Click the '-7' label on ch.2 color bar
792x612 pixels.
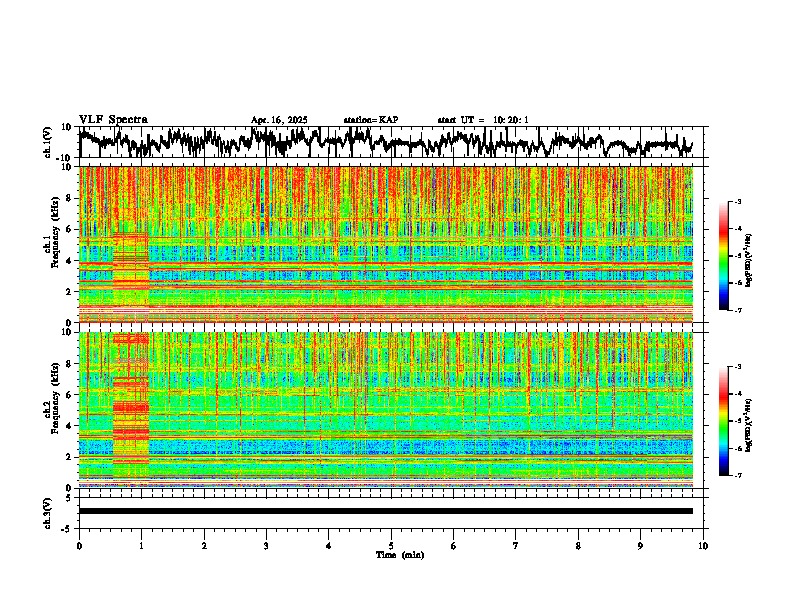tap(736, 475)
